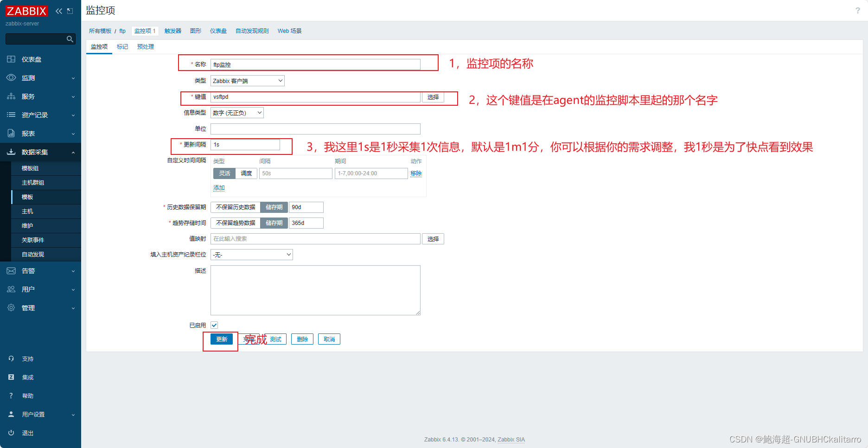Click the 移除 link in custom intervals

click(416, 173)
